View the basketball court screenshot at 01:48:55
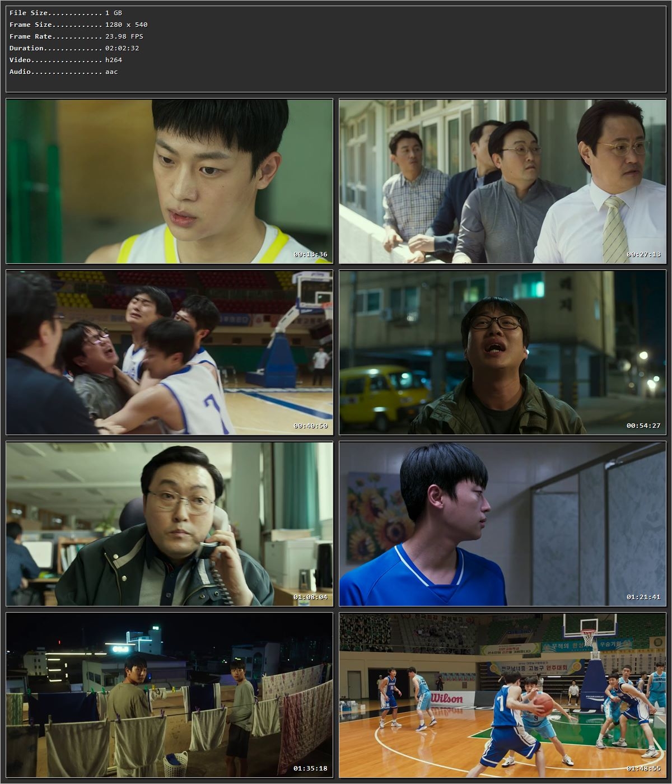The image size is (672, 784). (x=502, y=697)
